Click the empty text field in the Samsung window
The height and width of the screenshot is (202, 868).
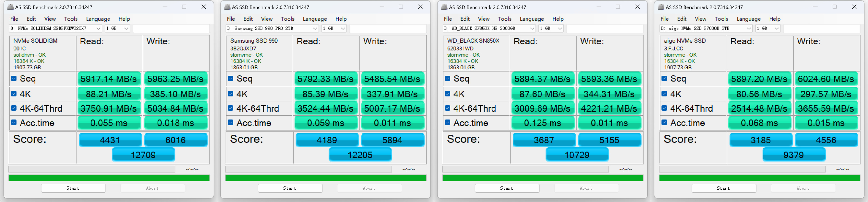388,29
